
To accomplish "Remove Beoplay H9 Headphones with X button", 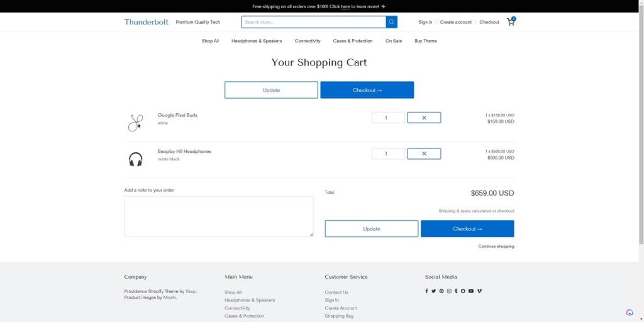I will tap(424, 153).
